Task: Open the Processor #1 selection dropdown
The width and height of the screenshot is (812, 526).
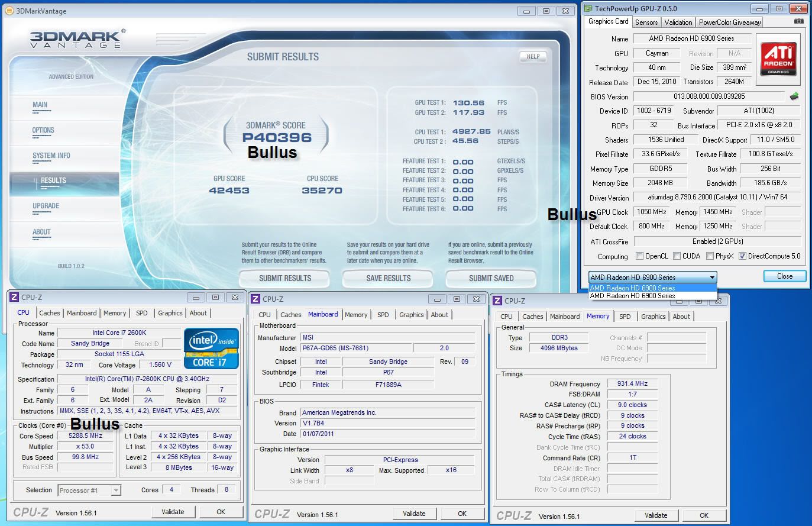Action: tap(89, 490)
